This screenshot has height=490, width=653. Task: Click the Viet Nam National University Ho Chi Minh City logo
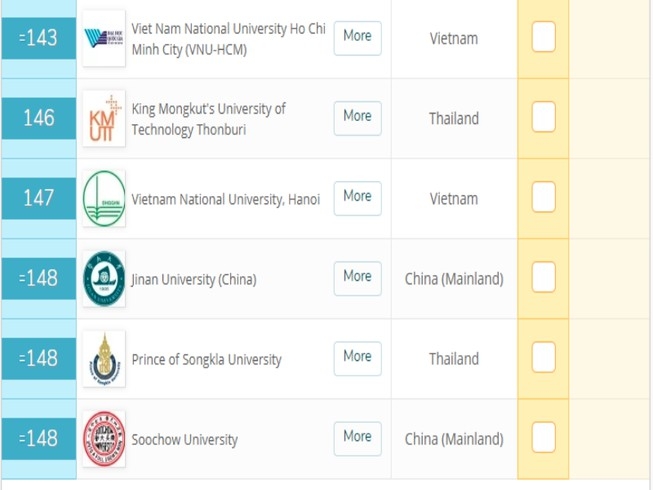click(104, 39)
